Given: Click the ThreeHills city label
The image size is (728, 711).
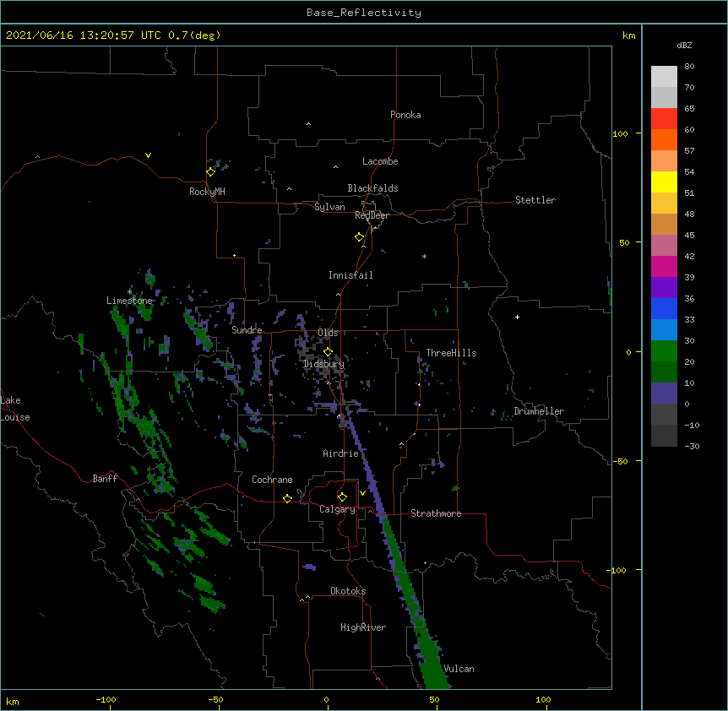Looking at the screenshot, I should (451, 353).
